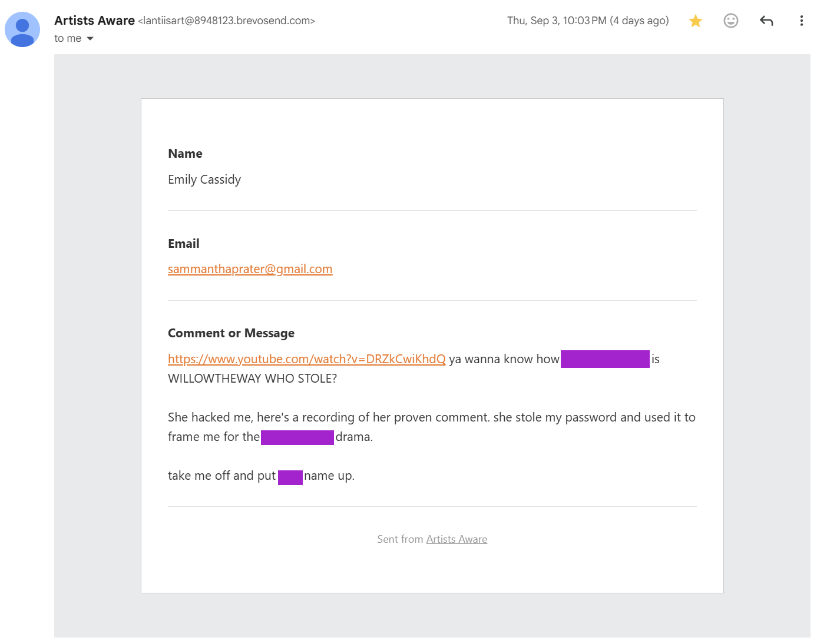Unstar this email using the yellow star

(696, 21)
